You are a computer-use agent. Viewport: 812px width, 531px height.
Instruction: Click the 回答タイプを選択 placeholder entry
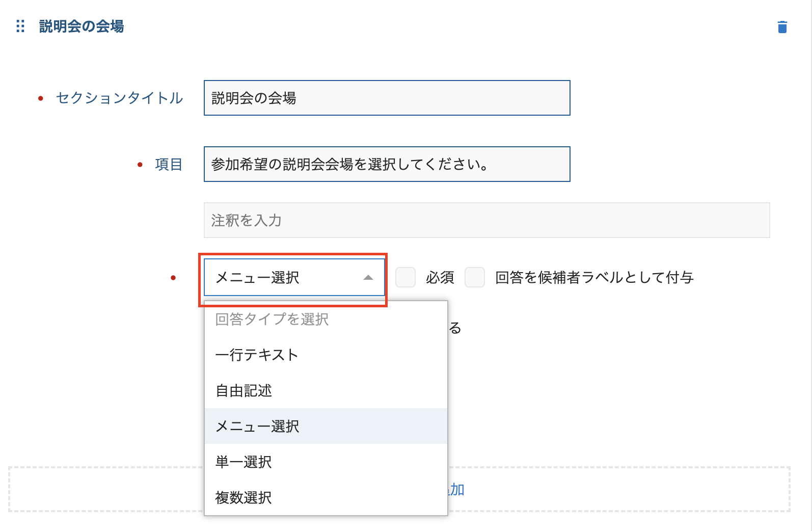tap(272, 319)
